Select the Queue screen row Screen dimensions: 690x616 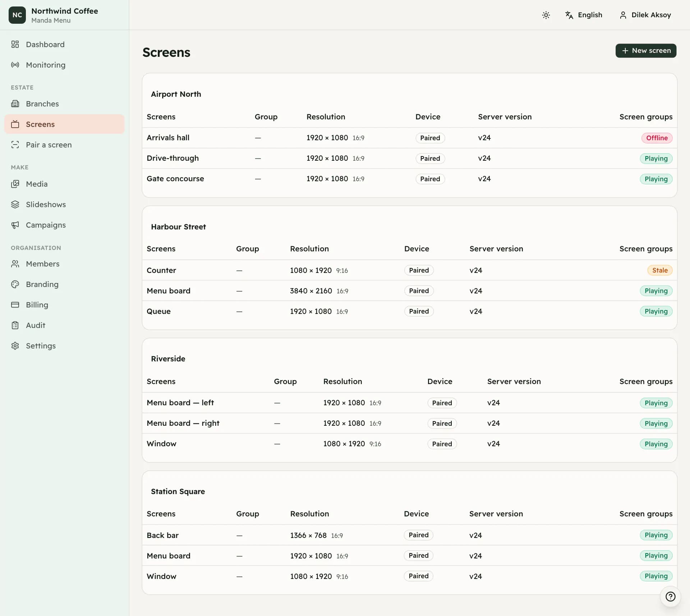pos(409,311)
